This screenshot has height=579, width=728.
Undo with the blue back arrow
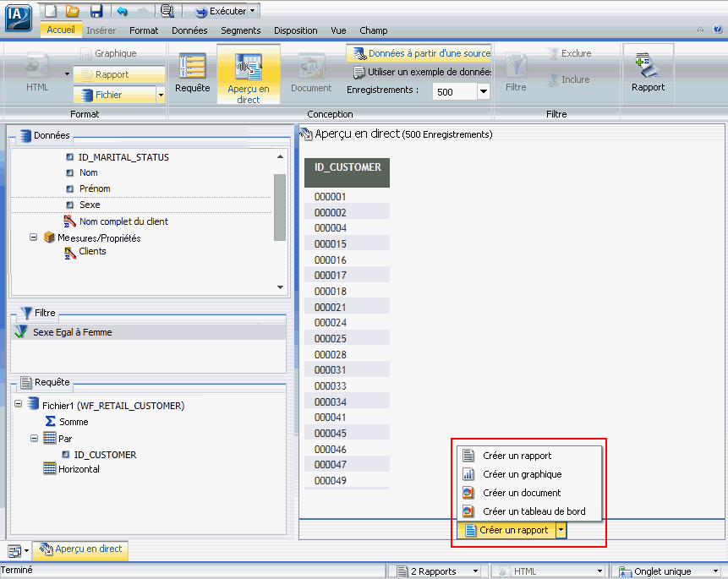tap(122, 11)
